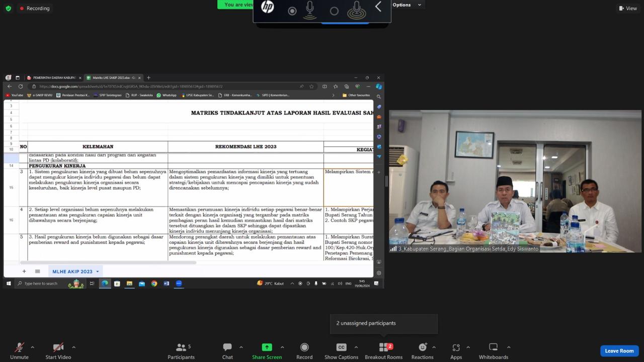Add this page to favourites star
This screenshot has width=644, height=362.
[311, 86]
